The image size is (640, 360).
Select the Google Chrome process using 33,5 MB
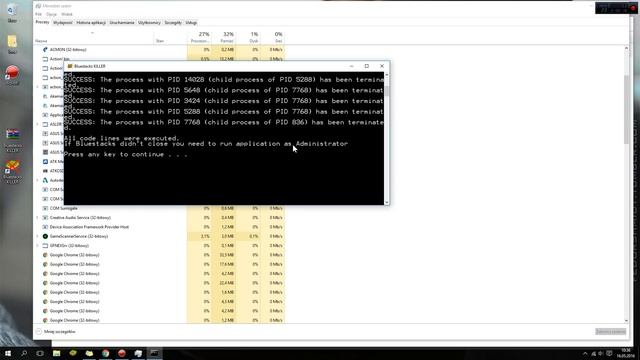point(159,255)
